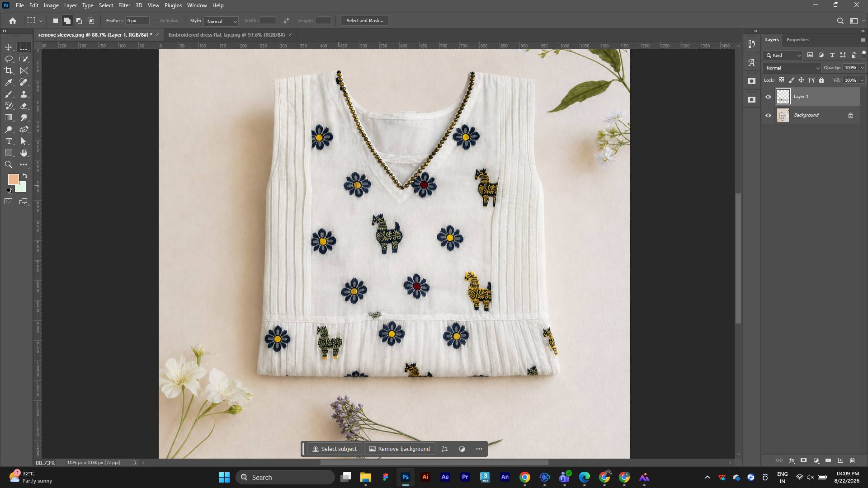Click the Remove background button

tap(400, 449)
